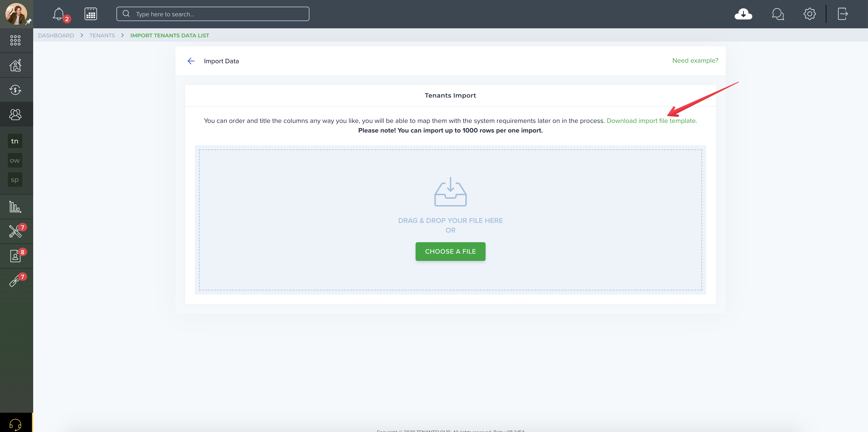
Task: Open the listings key icon
Action: pyautogui.click(x=15, y=280)
